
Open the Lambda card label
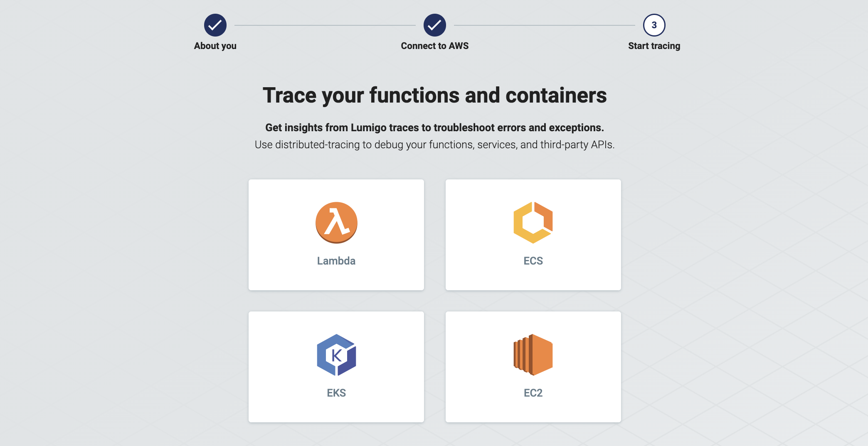click(x=336, y=261)
